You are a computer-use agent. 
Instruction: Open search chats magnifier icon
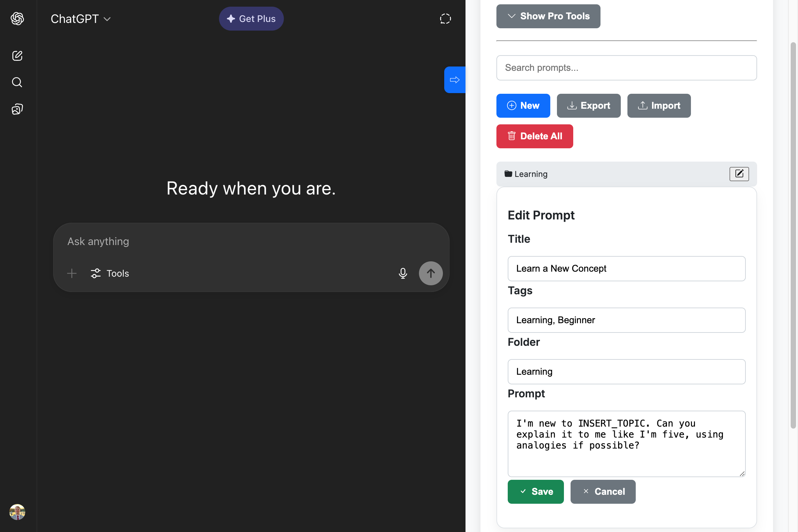point(17,82)
